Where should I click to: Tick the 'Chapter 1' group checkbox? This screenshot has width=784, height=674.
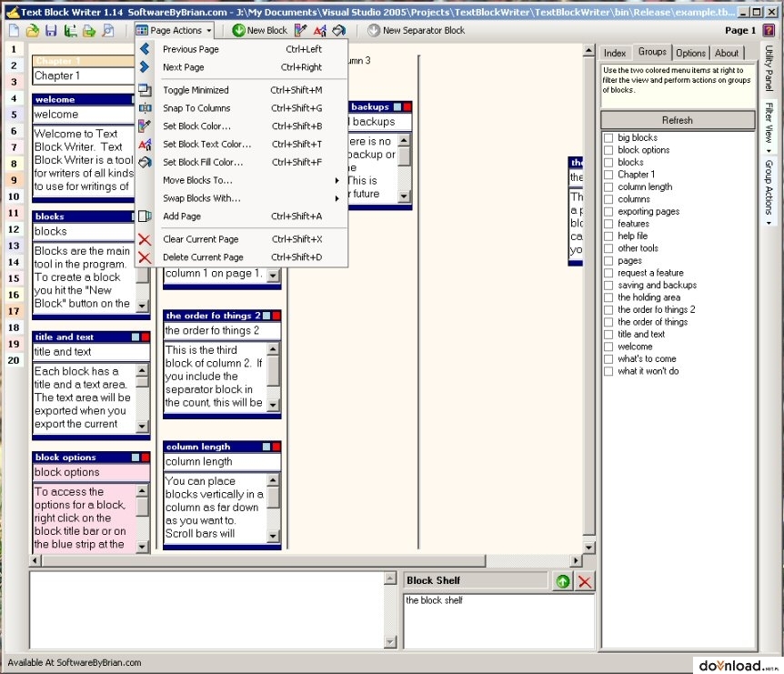[x=608, y=175]
